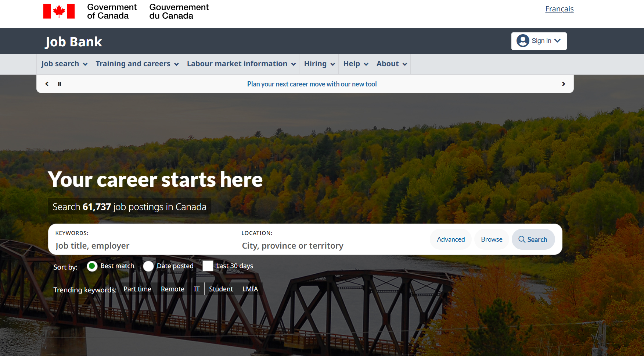Click the user avatar icon

click(x=523, y=41)
